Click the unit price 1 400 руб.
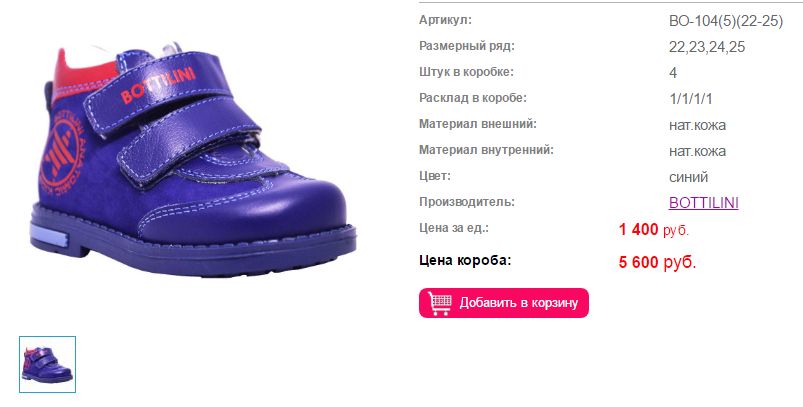 coord(653,229)
